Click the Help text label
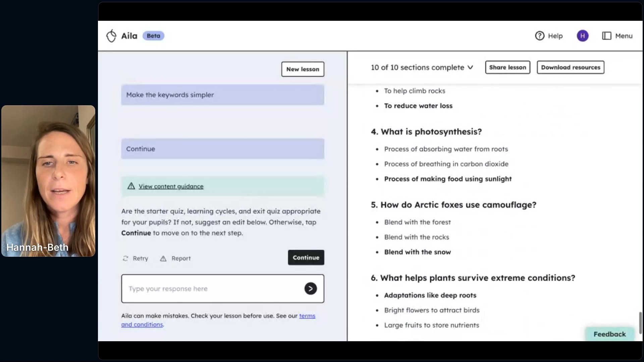 (555, 36)
